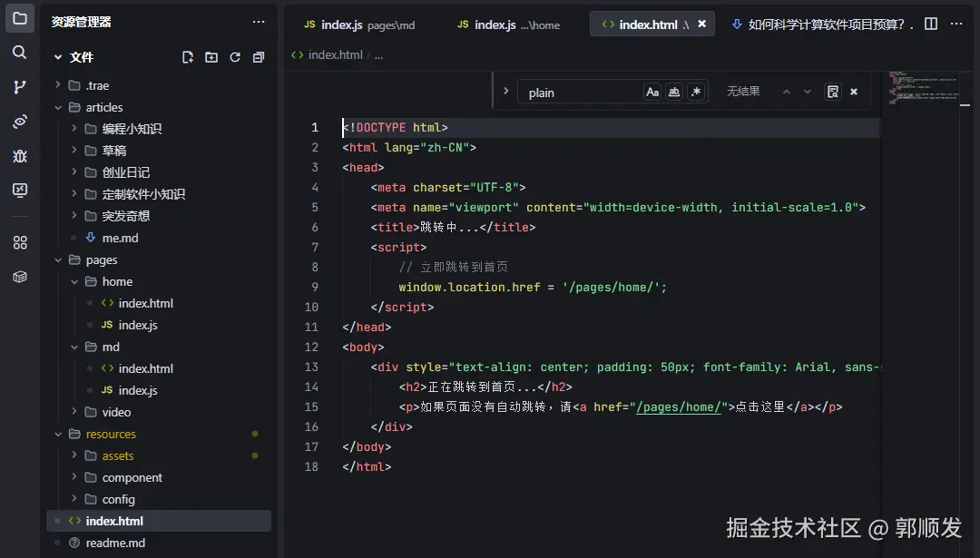
Task: Refresh the file explorer
Action: coord(235,57)
